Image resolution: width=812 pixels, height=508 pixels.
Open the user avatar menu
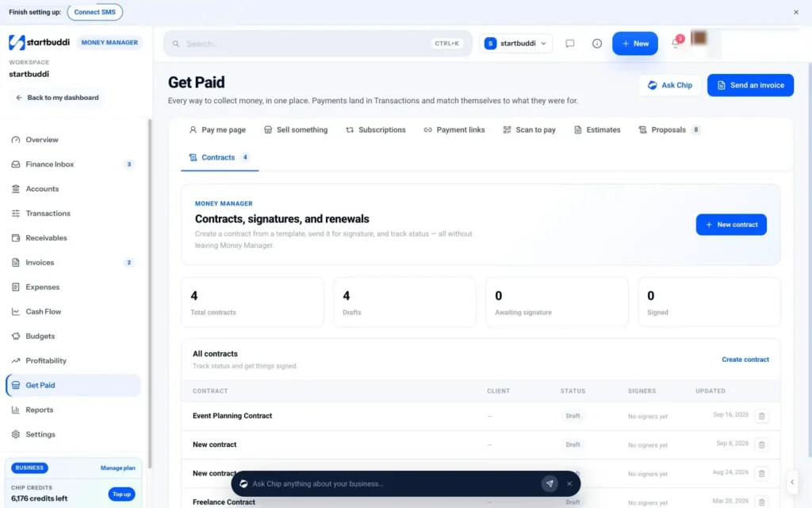(699, 38)
